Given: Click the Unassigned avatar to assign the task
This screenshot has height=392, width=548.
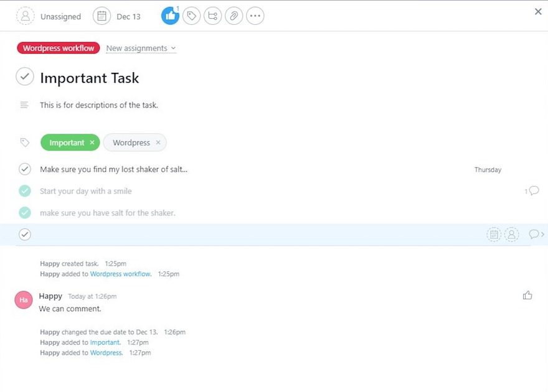Looking at the screenshot, I should 25,16.
